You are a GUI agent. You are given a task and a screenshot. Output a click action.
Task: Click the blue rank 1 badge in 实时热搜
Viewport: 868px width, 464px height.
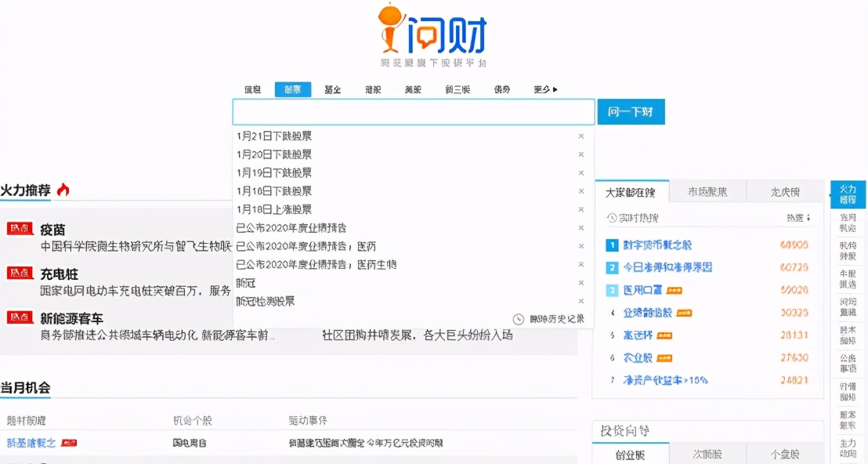pyautogui.click(x=611, y=245)
